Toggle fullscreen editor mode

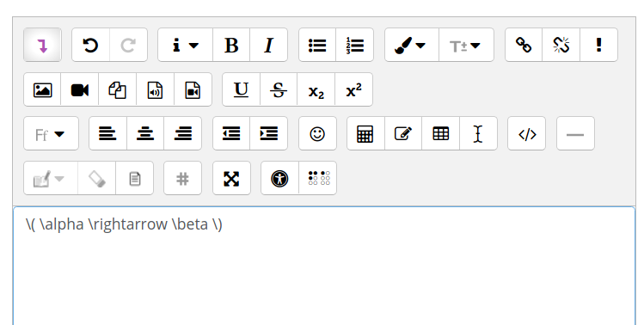click(x=231, y=178)
